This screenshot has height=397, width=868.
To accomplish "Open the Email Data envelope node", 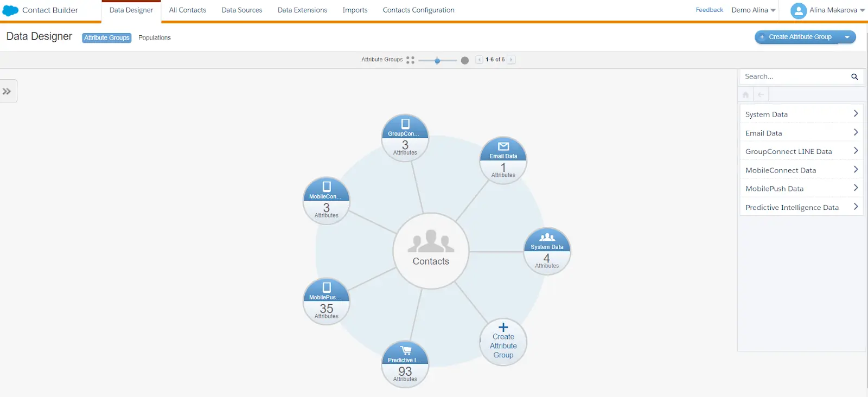I will coord(503,161).
